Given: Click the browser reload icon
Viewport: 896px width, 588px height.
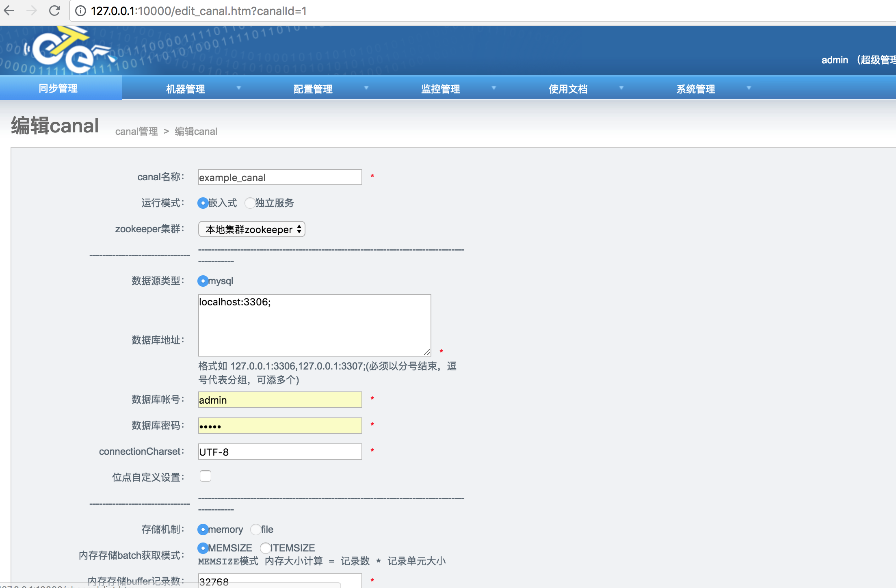Looking at the screenshot, I should point(54,11).
